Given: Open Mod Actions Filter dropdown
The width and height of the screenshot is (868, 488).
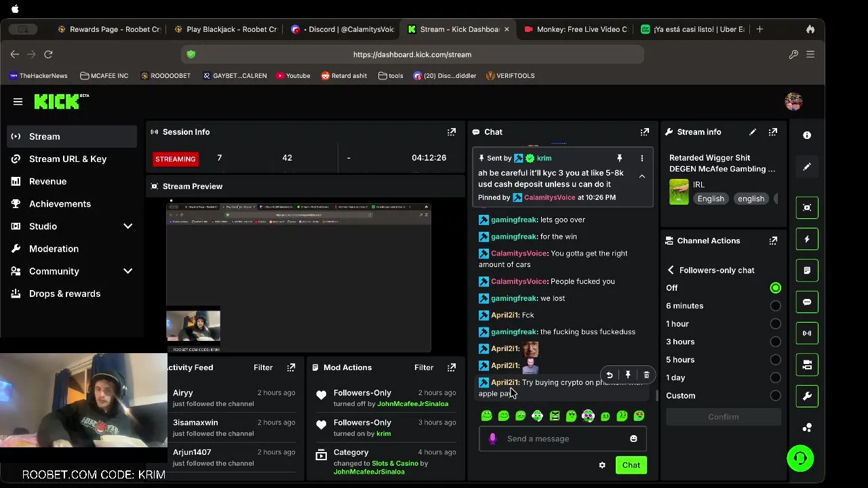Looking at the screenshot, I should pos(424,367).
